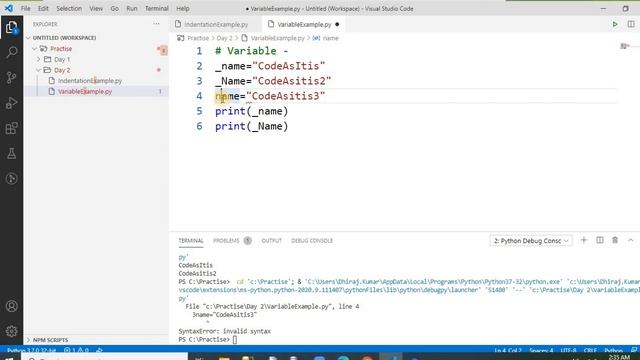Kill terminal with trash icon

coord(615,240)
